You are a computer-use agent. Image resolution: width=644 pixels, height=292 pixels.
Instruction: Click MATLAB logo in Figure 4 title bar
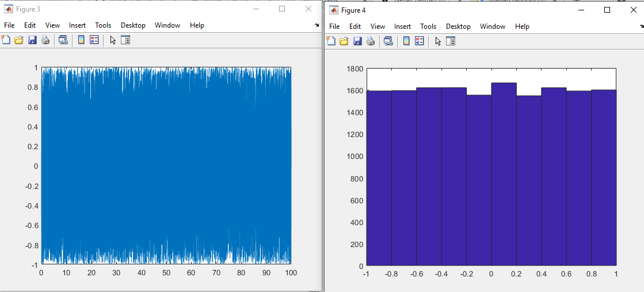point(333,10)
